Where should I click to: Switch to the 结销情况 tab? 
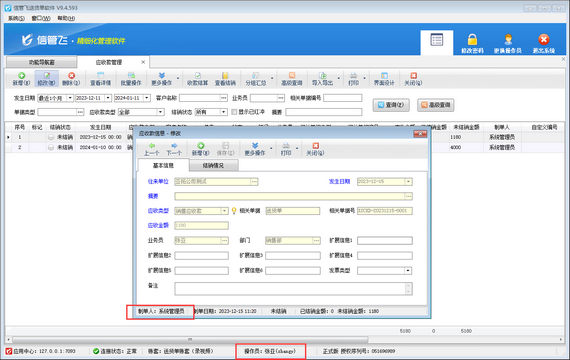coord(213,165)
